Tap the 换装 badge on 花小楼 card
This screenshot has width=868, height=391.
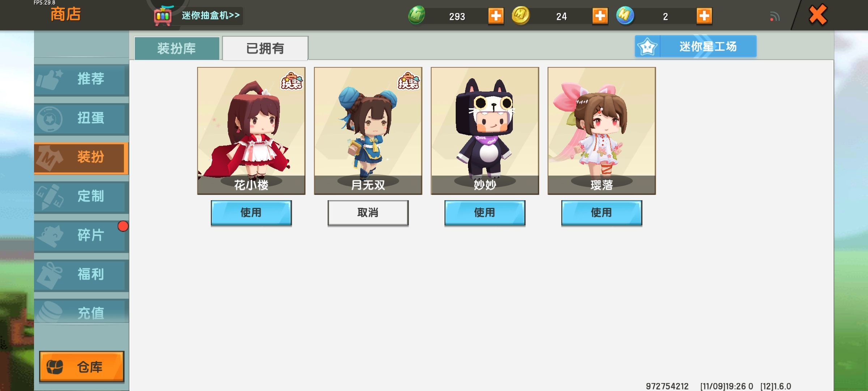pyautogui.click(x=292, y=81)
